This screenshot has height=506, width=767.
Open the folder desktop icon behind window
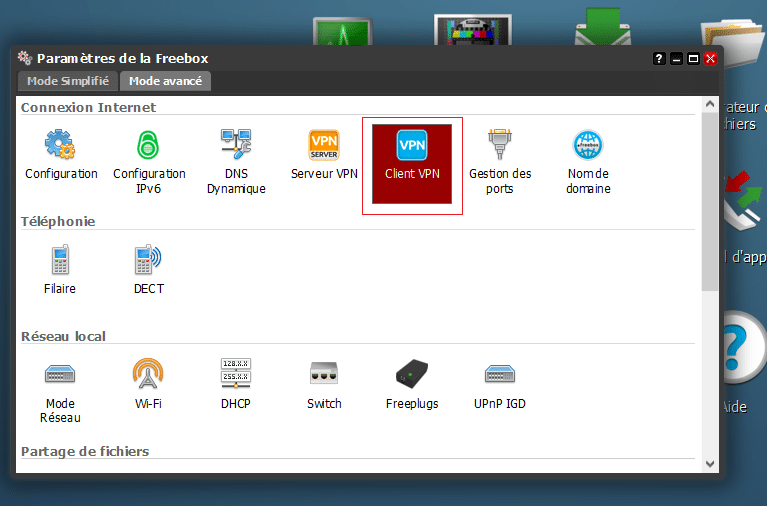[734, 42]
